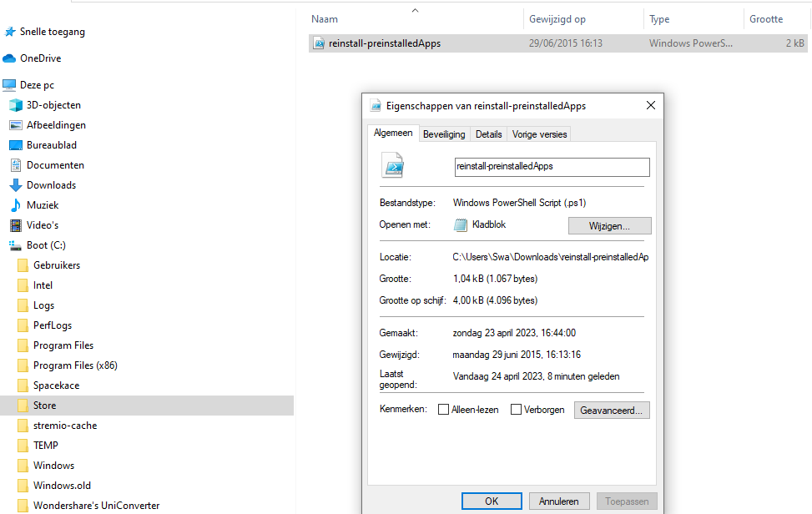Click the Annuleren button
This screenshot has width=812, height=514.
(559, 501)
